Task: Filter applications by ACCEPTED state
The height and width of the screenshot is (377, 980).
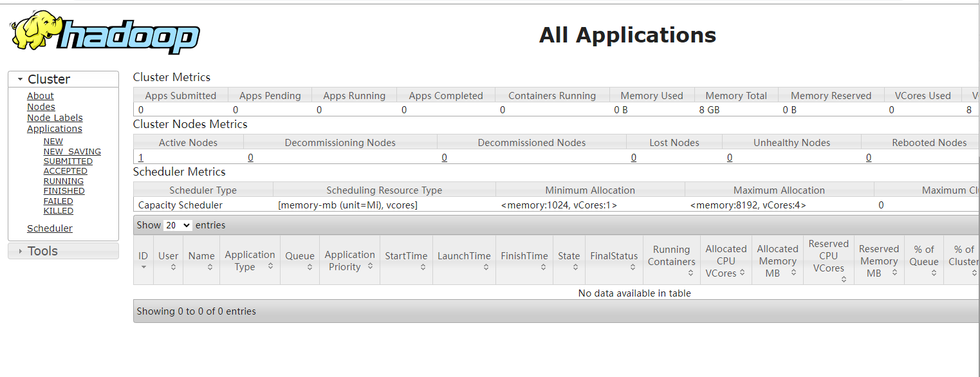Action: [66, 171]
